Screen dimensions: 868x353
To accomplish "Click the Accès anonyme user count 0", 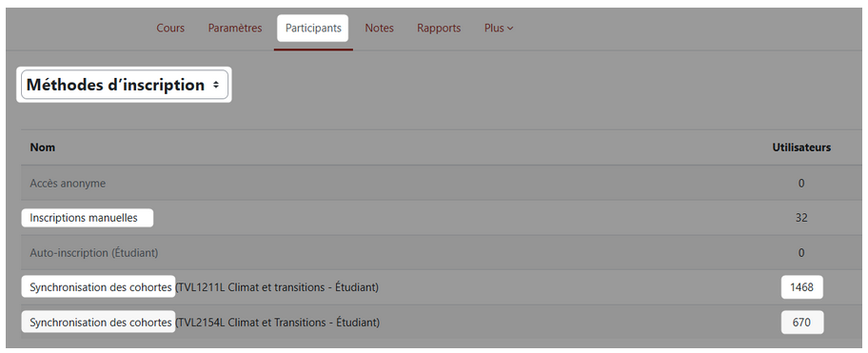I will coord(801,183).
